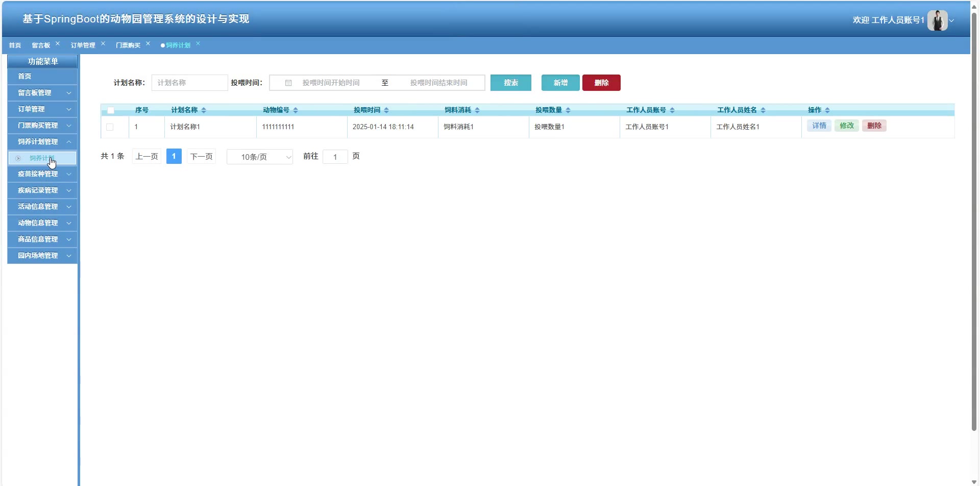The height and width of the screenshot is (486, 980).
Task: Sort by 工作人员账号 column
Action: pos(672,110)
